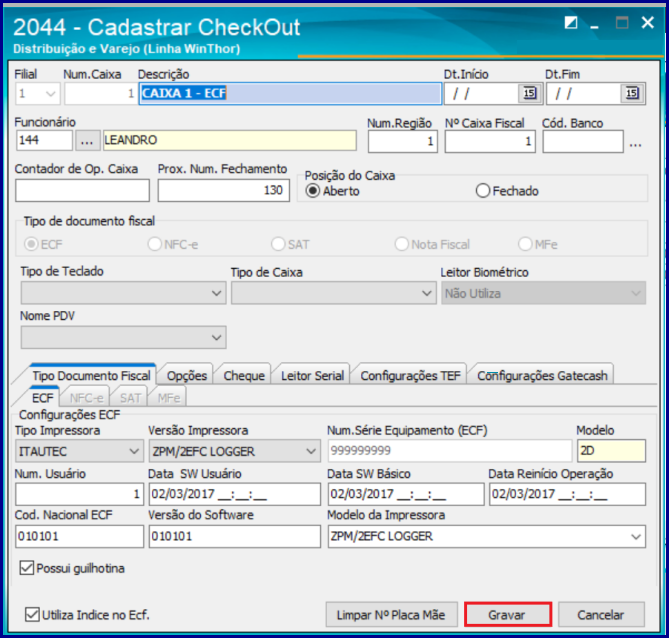Open Cód. Banco lookup ellipsis
This screenshot has height=638, width=669.
636,144
